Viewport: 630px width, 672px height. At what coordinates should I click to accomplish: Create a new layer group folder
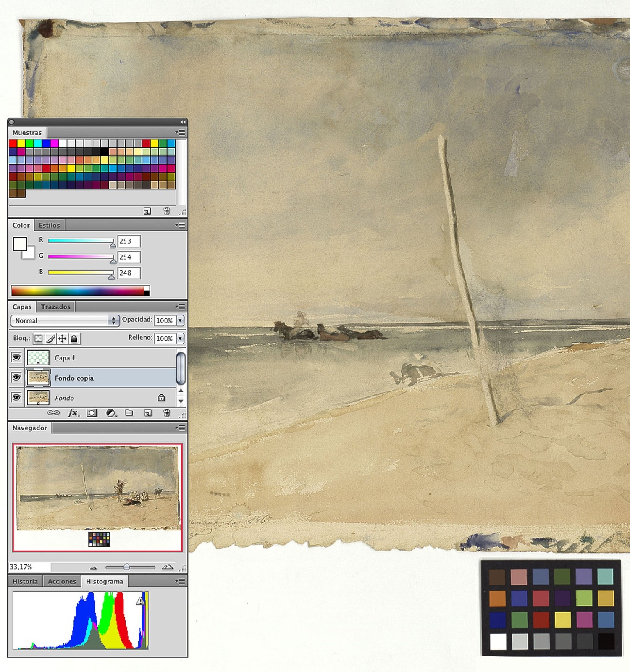(x=129, y=413)
